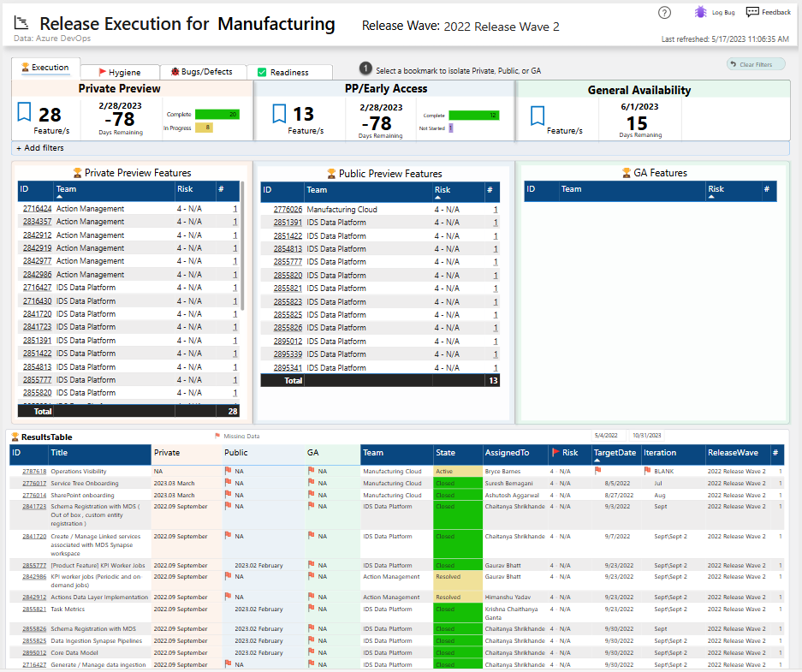Click the first Resolved state cell
The width and height of the screenshot is (802, 672).
tap(457, 581)
